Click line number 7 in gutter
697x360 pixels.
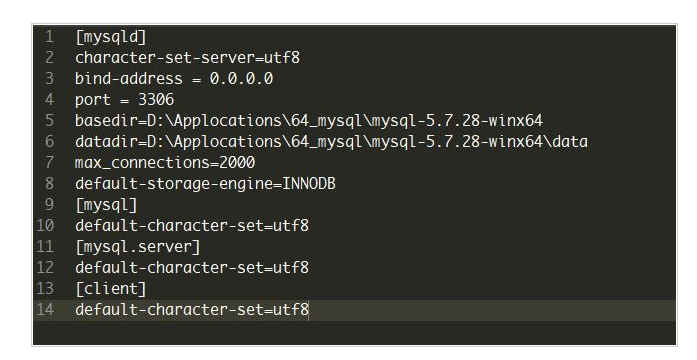[49, 163]
